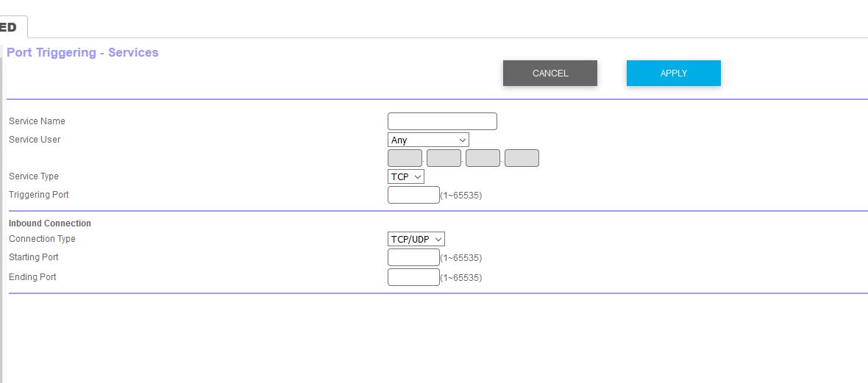Click the APPLY button
This screenshot has width=868, height=383.
point(673,73)
